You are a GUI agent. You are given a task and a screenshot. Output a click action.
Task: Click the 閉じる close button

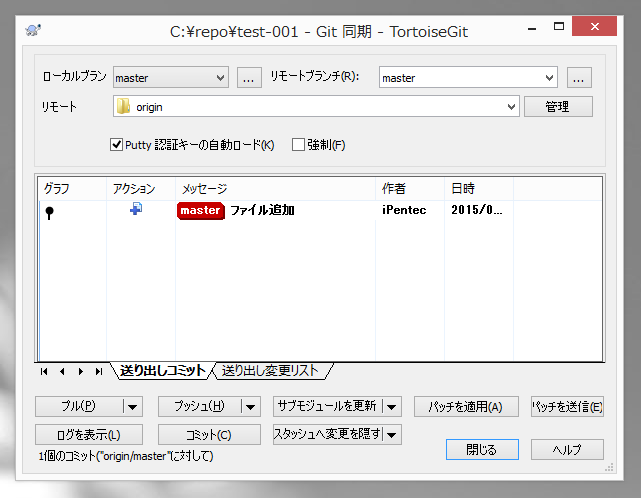(x=482, y=449)
